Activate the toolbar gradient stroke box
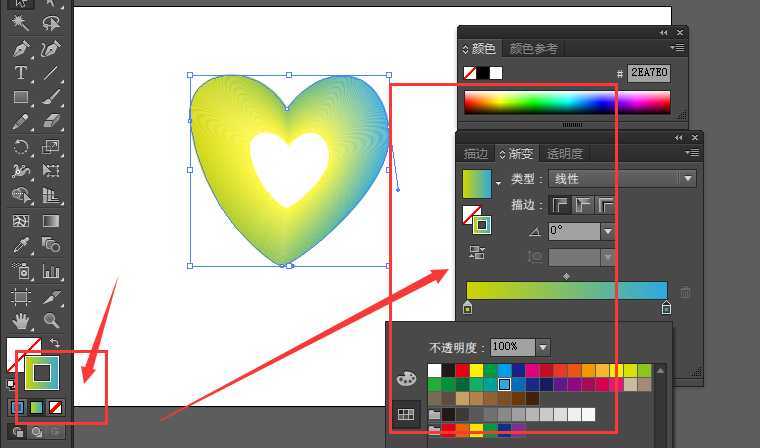 (42, 373)
